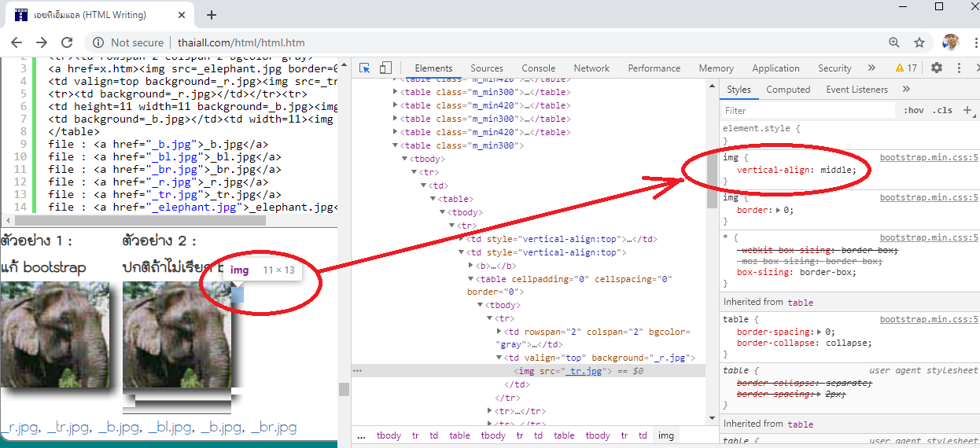Reload the page

(x=67, y=42)
